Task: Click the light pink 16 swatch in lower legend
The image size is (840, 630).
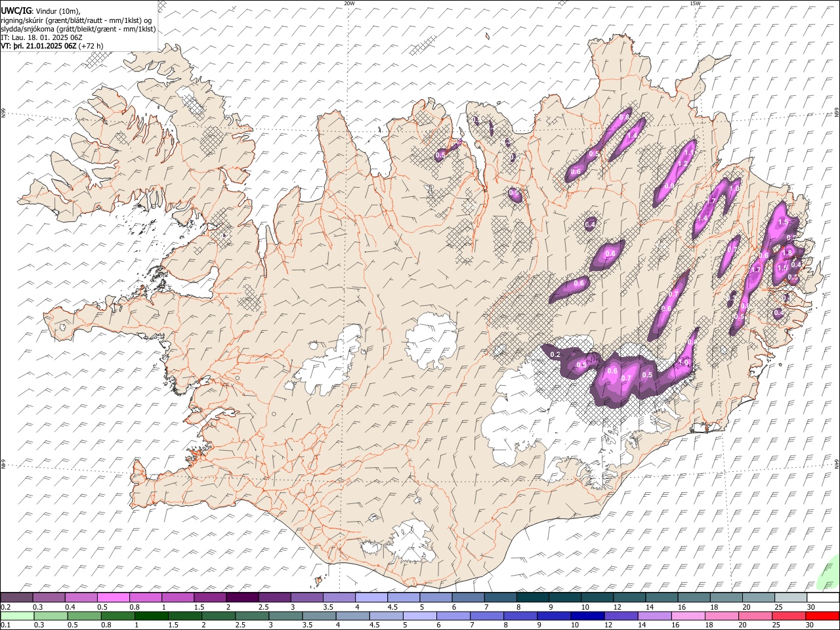Action: (688, 616)
